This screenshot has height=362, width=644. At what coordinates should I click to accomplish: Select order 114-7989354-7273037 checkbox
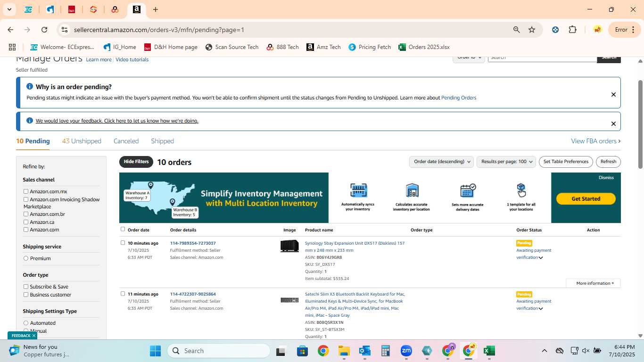[x=123, y=243]
